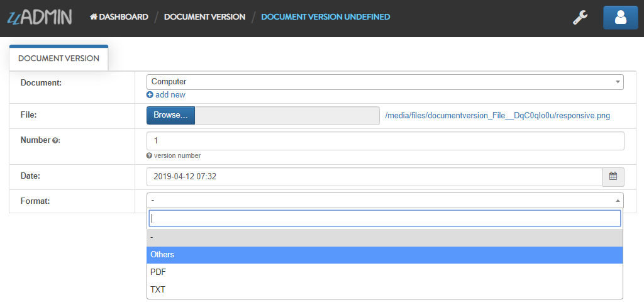Click Document Version Undefined breadcrumb
The height and width of the screenshot is (307, 644).
326,17
